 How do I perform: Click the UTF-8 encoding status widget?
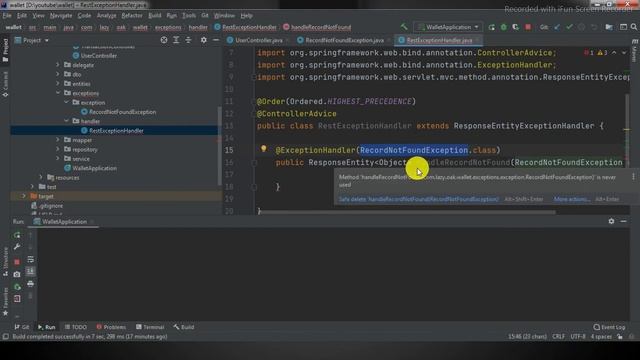[578, 337]
